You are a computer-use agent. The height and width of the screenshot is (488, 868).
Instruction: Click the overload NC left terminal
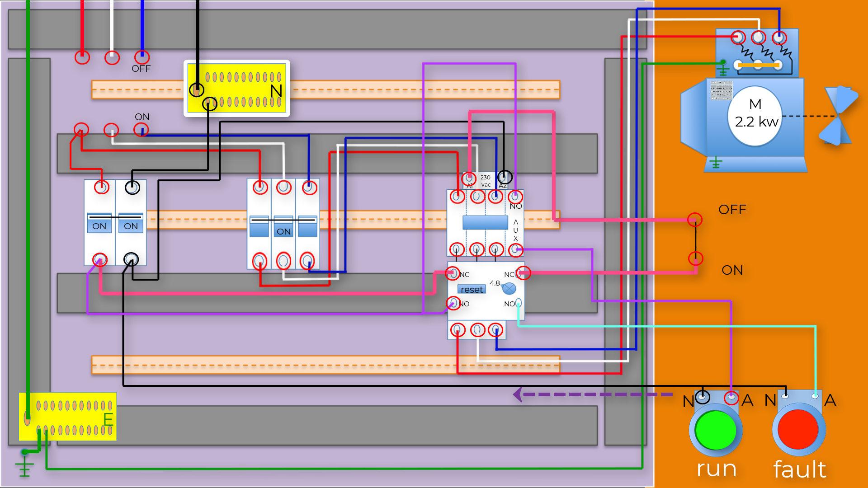pos(453,273)
